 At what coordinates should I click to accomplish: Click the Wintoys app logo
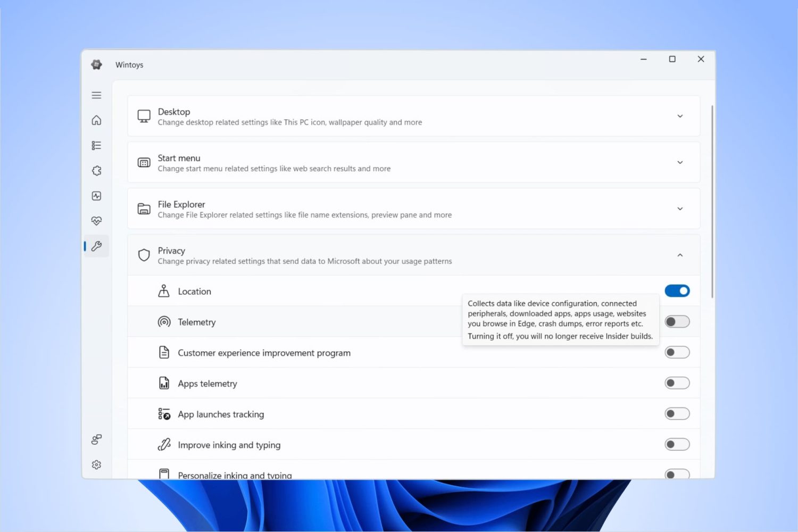coord(96,64)
